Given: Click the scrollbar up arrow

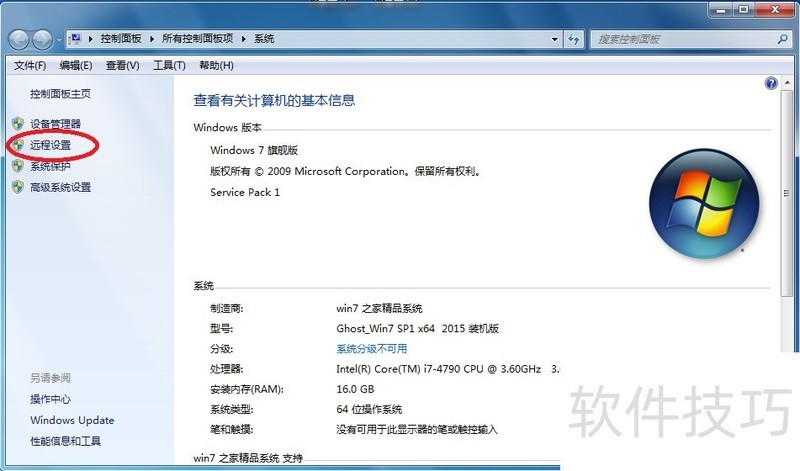Looking at the screenshot, I should click(787, 83).
